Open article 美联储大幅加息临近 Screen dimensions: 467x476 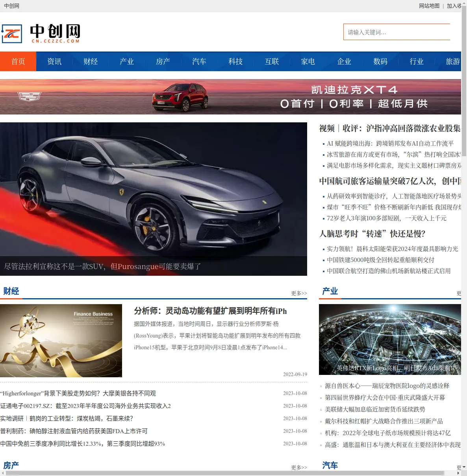(375, 410)
